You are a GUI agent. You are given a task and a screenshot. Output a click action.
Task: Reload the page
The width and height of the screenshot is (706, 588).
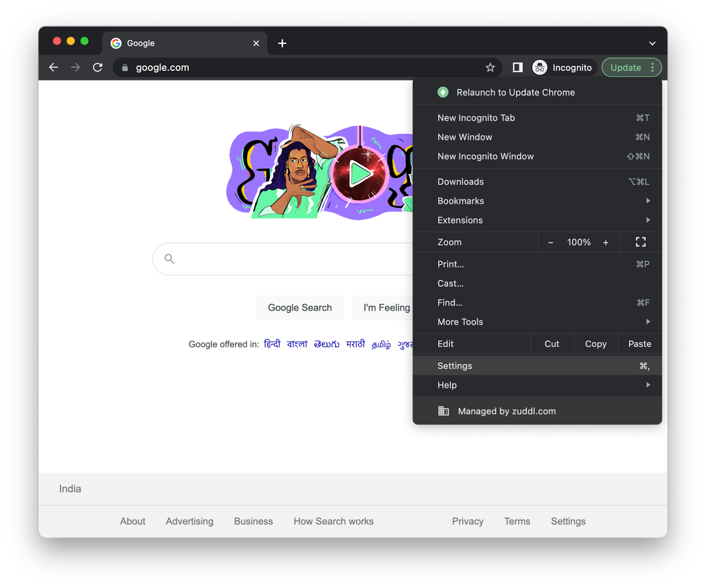pyautogui.click(x=98, y=67)
